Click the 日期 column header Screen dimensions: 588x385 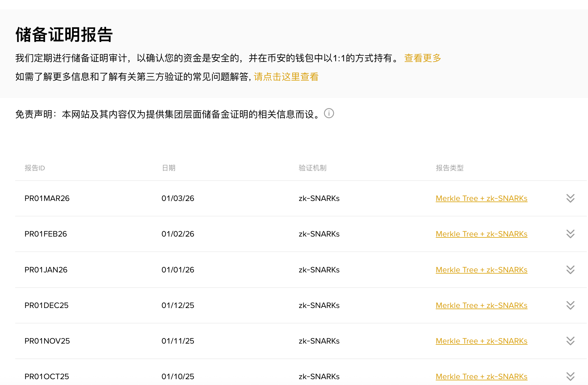[x=169, y=168]
